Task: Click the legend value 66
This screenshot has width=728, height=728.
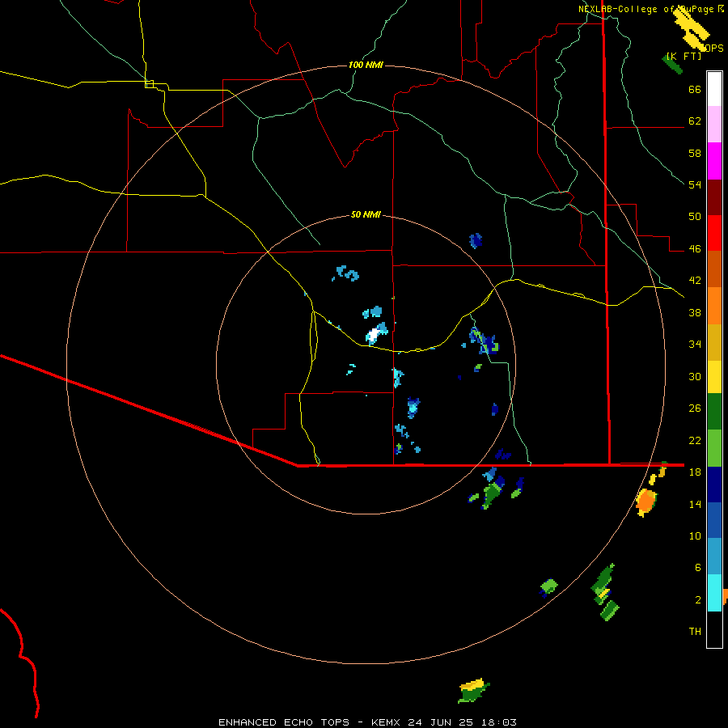Action: click(695, 90)
